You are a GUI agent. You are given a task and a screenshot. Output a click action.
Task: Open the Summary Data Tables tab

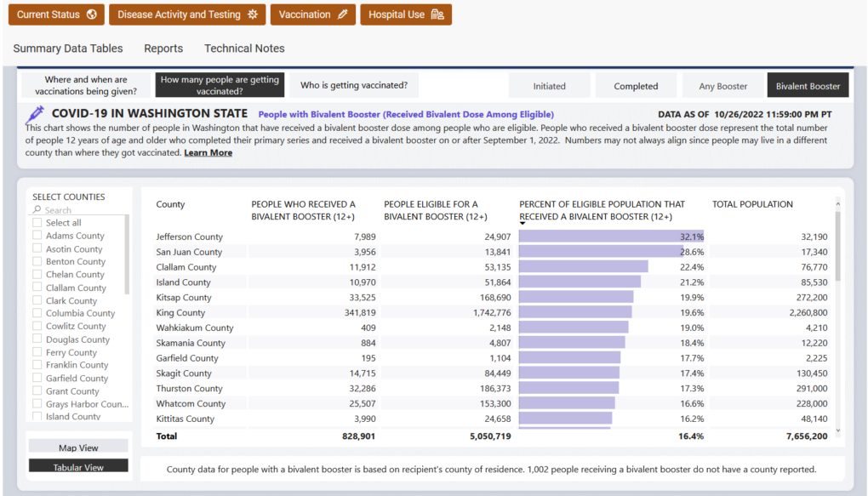(x=68, y=48)
